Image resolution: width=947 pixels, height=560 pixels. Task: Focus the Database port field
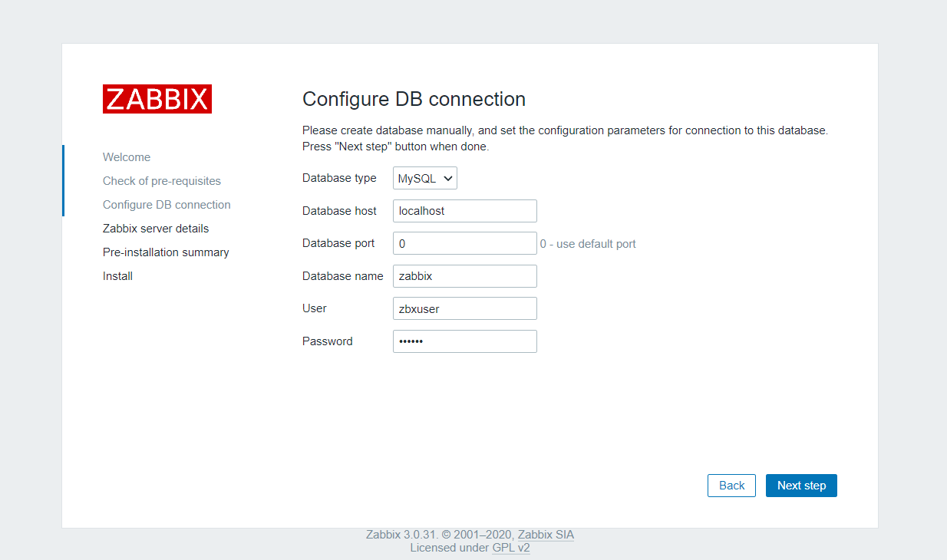(x=465, y=243)
